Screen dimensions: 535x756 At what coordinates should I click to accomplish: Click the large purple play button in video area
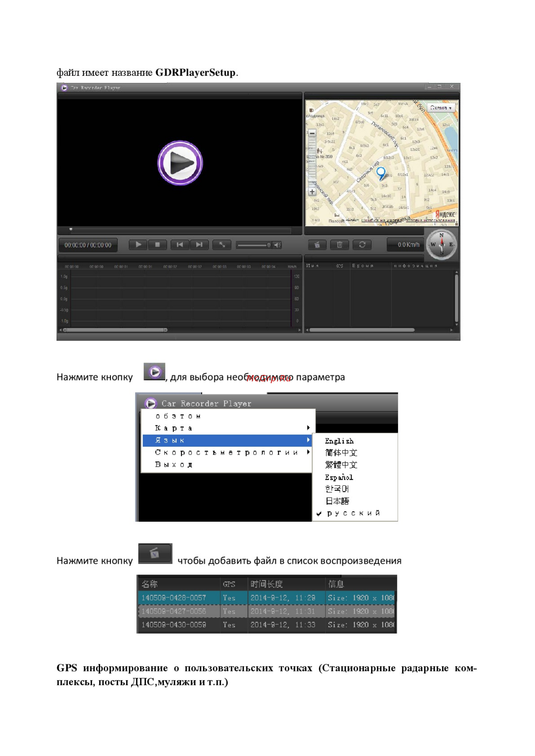[x=180, y=163]
